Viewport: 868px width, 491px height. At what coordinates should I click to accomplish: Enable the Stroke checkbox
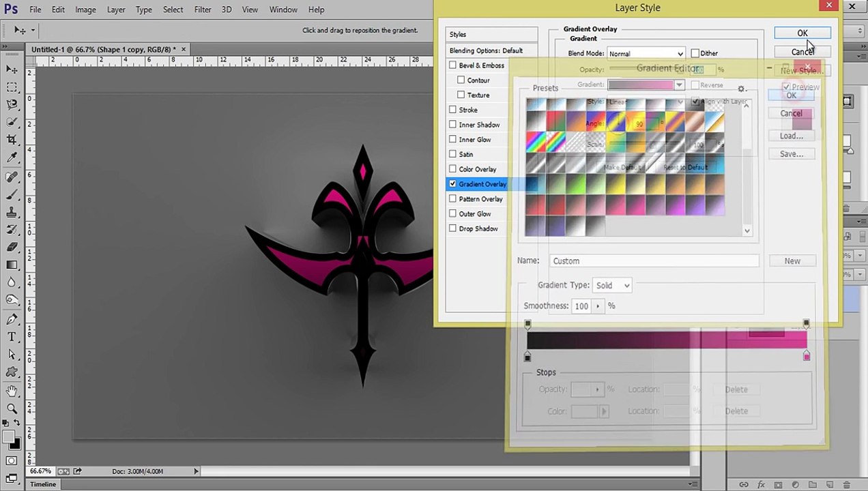coord(452,110)
